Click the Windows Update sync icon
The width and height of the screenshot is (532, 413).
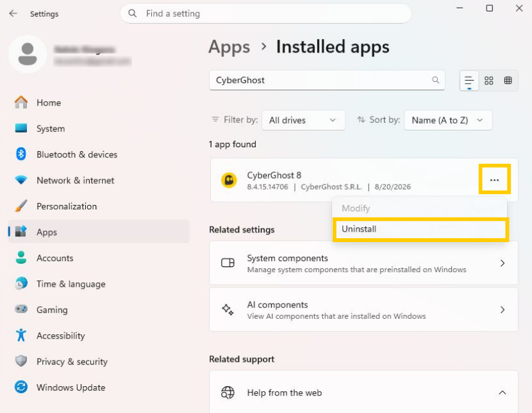coord(21,387)
